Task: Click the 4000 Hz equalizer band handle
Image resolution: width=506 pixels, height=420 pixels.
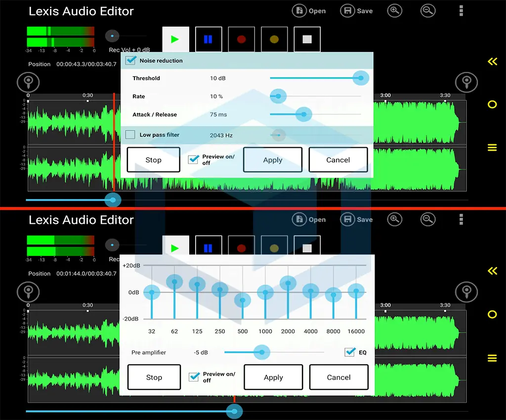Action: click(311, 292)
